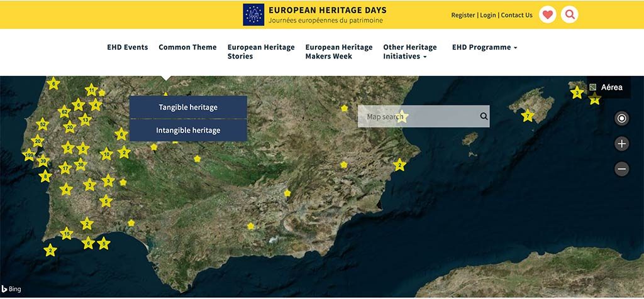This screenshot has height=299, width=644.
Task: Open favorites via the heart icon
Action: pyautogui.click(x=548, y=14)
